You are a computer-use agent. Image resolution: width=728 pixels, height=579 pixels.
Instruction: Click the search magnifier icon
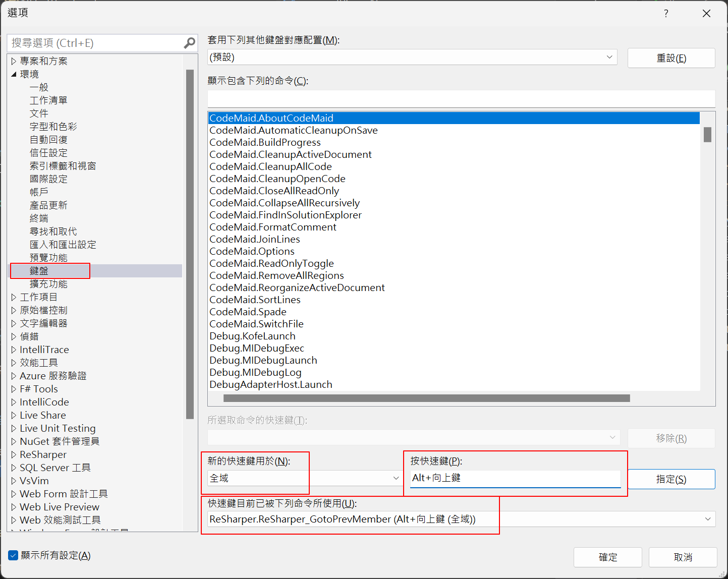[190, 43]
